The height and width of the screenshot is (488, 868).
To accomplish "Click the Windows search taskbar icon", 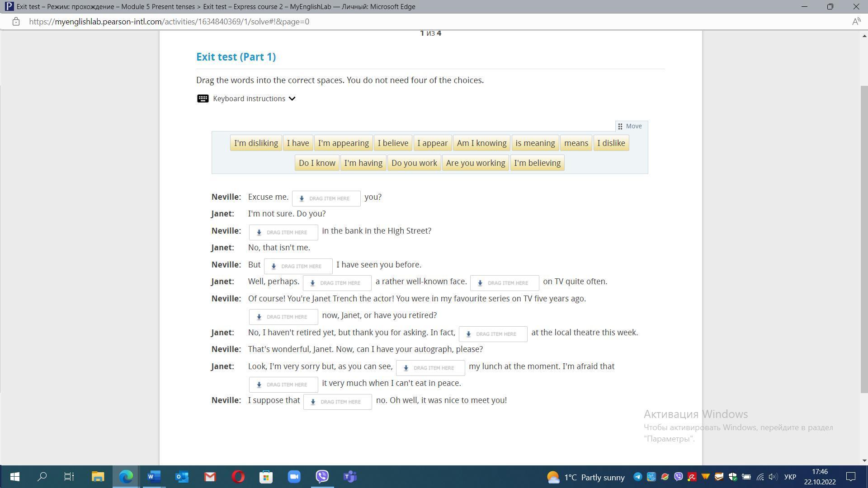I will pos(42,477).
